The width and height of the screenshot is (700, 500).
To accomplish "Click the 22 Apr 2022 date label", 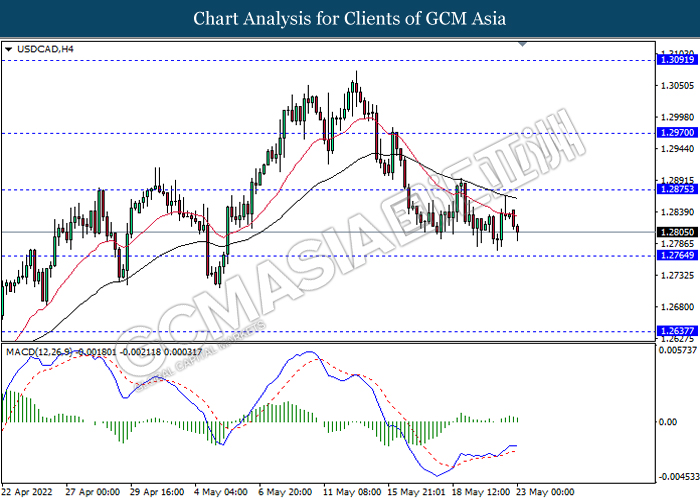I will point(27,492).
